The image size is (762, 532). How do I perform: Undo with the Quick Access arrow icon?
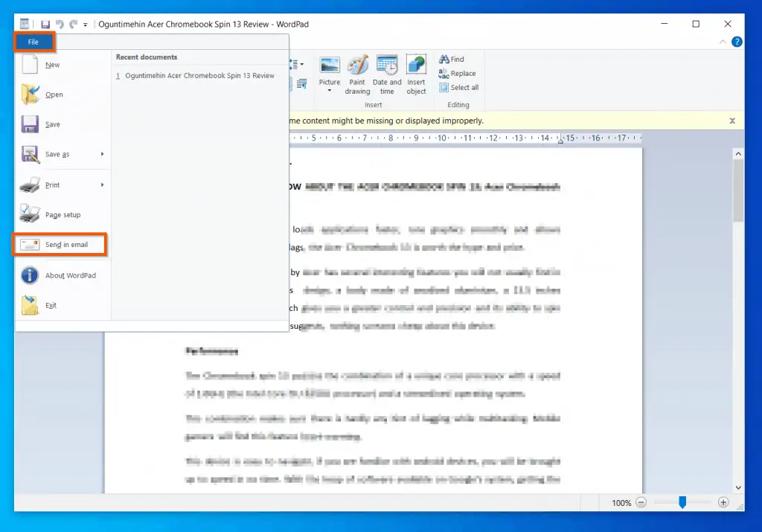click(59, 23)
